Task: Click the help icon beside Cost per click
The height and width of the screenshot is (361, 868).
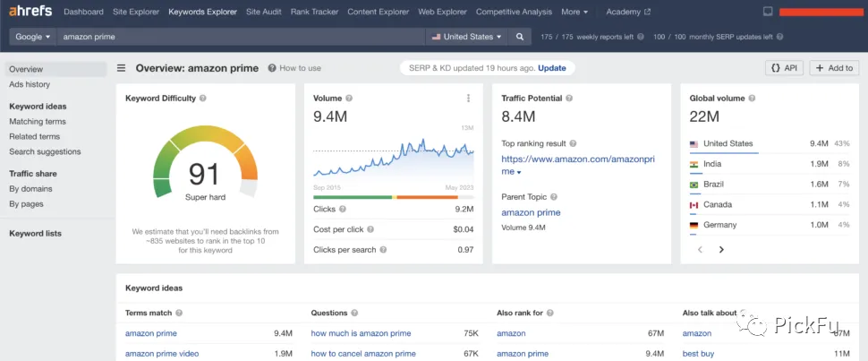Action: coord(370,229)
